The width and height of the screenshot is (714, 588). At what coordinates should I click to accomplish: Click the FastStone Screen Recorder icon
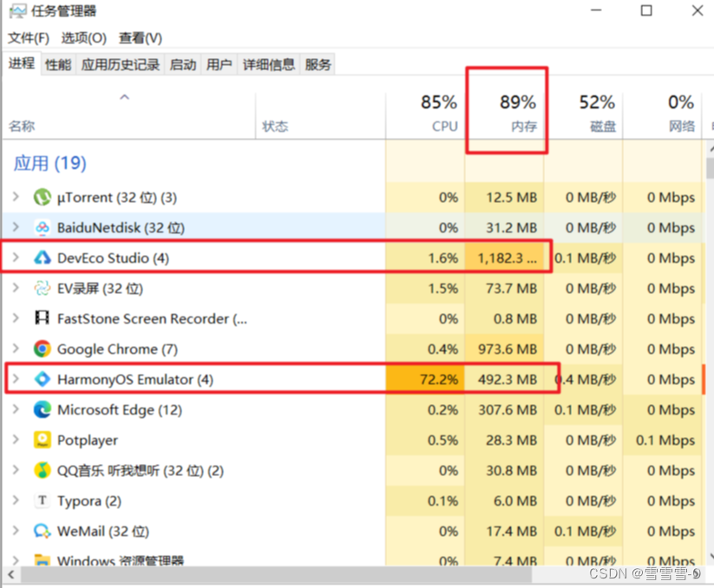(x=42, y=318)
